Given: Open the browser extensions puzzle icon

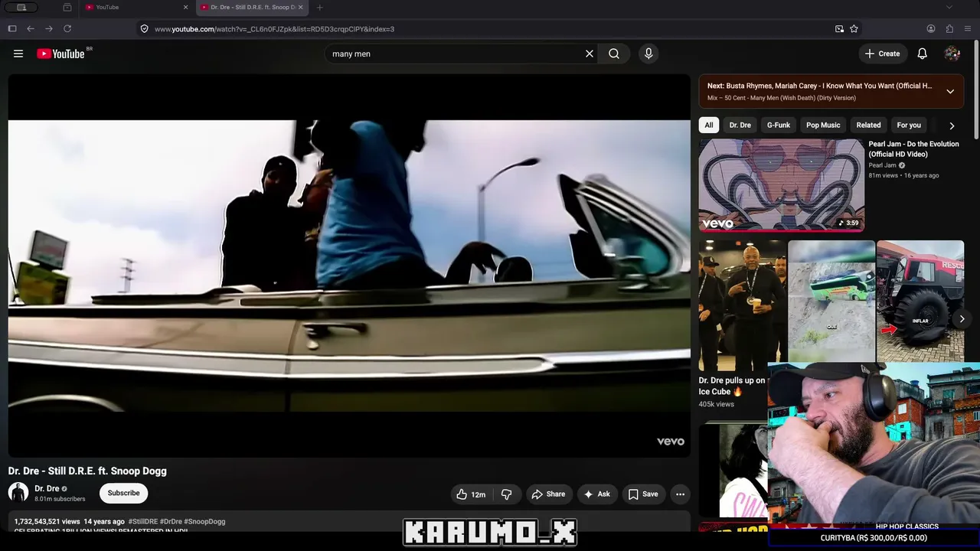Looking at the screenshot, I should click(x=949, y=29).
